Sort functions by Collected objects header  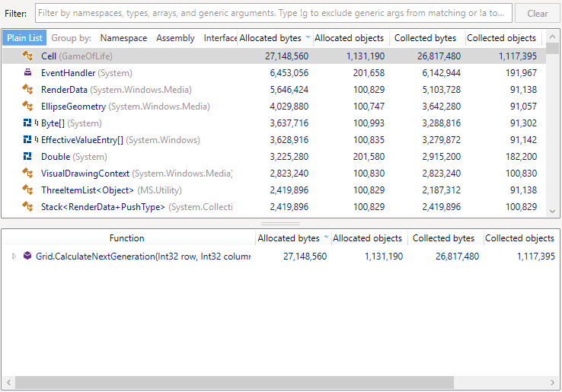519,238
